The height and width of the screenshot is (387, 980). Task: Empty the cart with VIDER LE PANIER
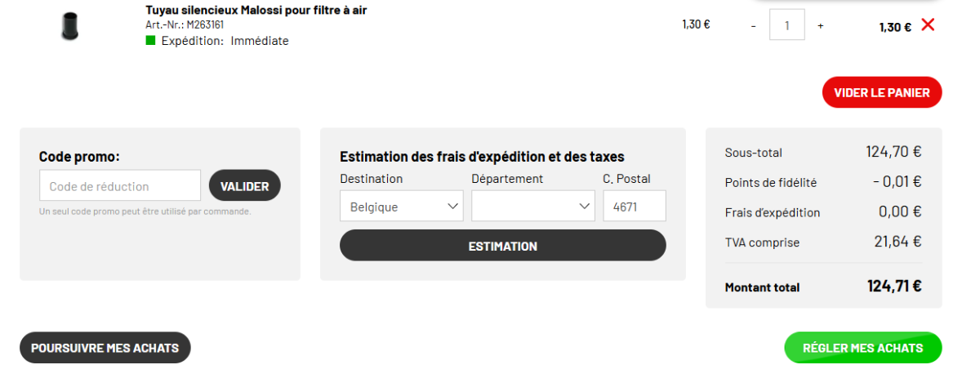[x=882, y=92]
